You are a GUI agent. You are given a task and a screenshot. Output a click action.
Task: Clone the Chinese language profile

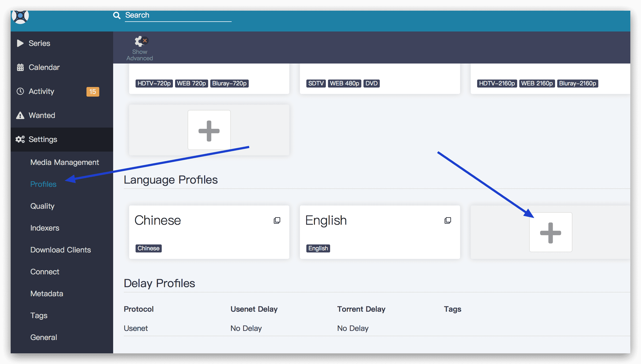click(277, 220)
